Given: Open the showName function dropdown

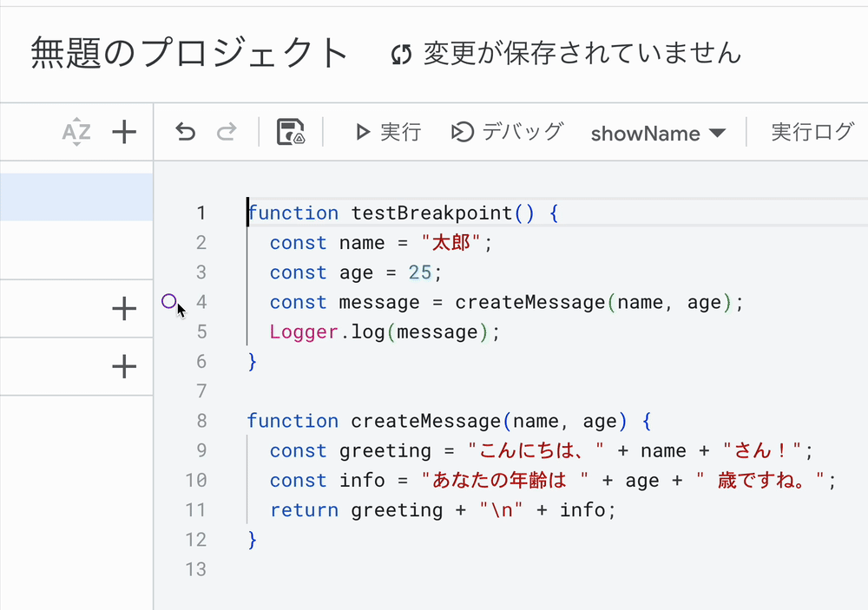Looking at the screenshot, I should pos(658,134).
